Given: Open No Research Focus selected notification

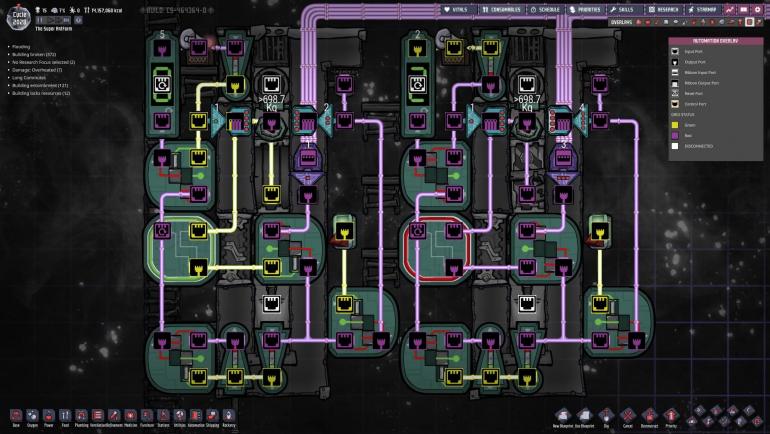Looking at the screenshot, I should (x=43, y=62).
